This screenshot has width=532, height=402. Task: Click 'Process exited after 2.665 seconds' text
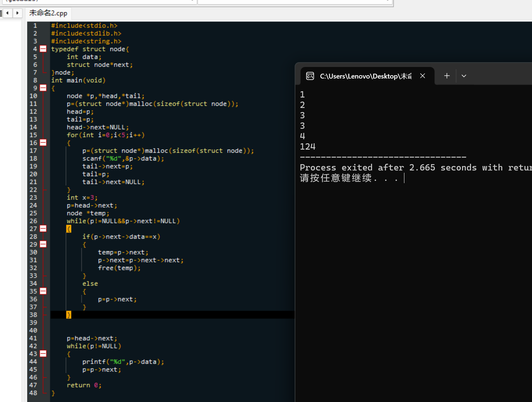[388, 167]
